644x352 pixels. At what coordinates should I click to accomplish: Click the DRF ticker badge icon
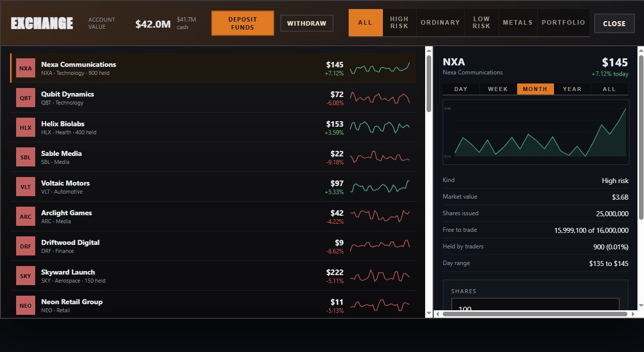point(26,246)
